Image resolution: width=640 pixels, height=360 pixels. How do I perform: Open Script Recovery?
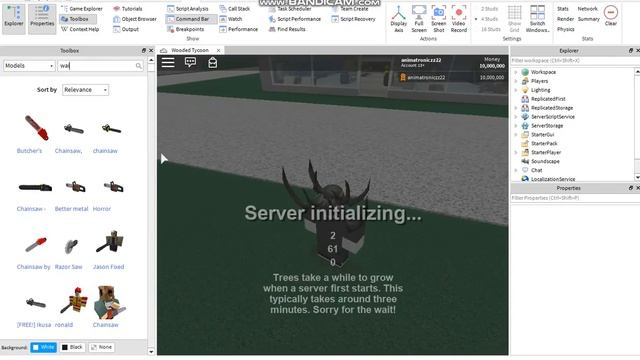[353, 19]
